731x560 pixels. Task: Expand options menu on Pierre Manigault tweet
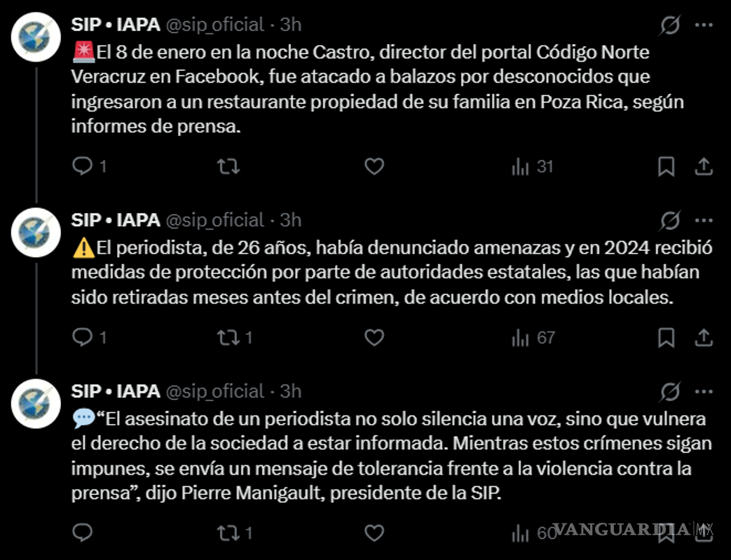tap(705, 391)
